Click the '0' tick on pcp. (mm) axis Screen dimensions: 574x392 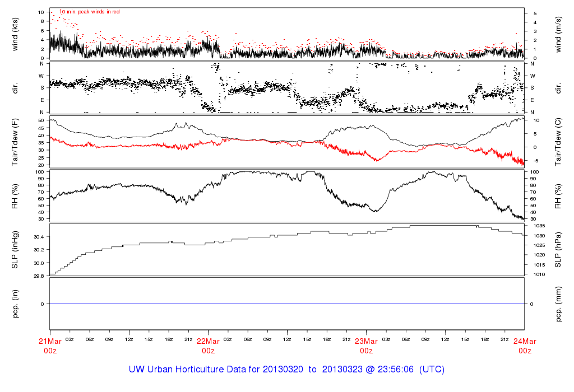532,304
